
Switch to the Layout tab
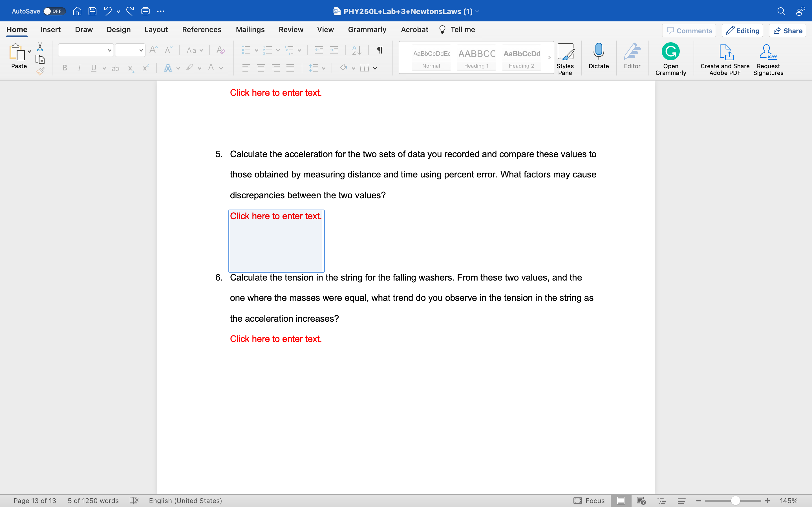[156, 30]
